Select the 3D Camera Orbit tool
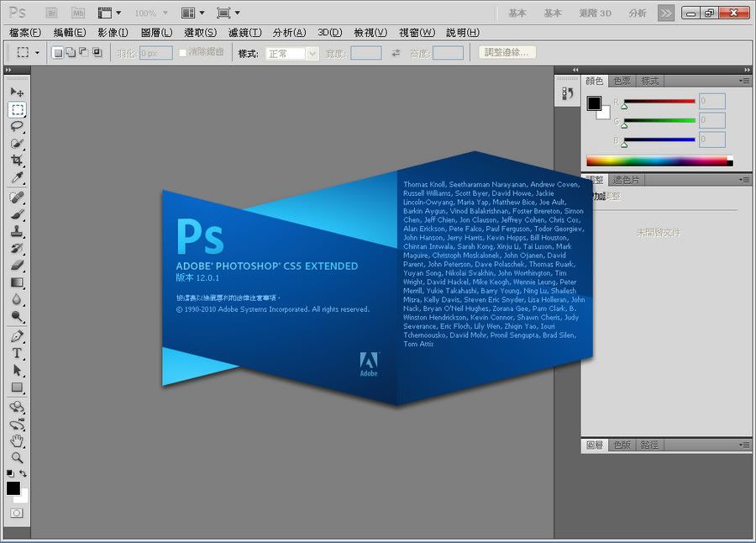 click(18, 424)
